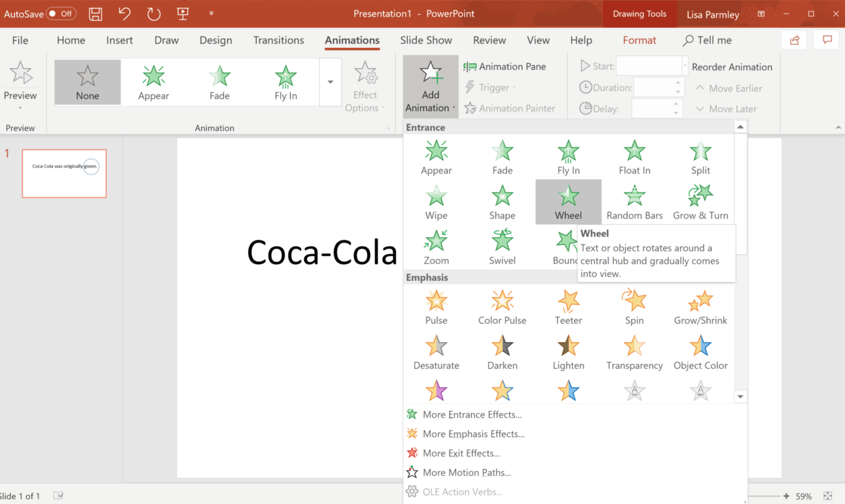Select the Darken emphasis effect
The height and width of the screenshot is (504, 845).
pyautogui.click(x=502, y=352)
